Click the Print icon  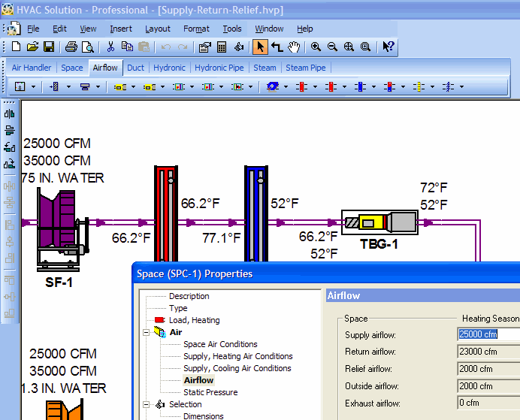(x=71, y=47)
